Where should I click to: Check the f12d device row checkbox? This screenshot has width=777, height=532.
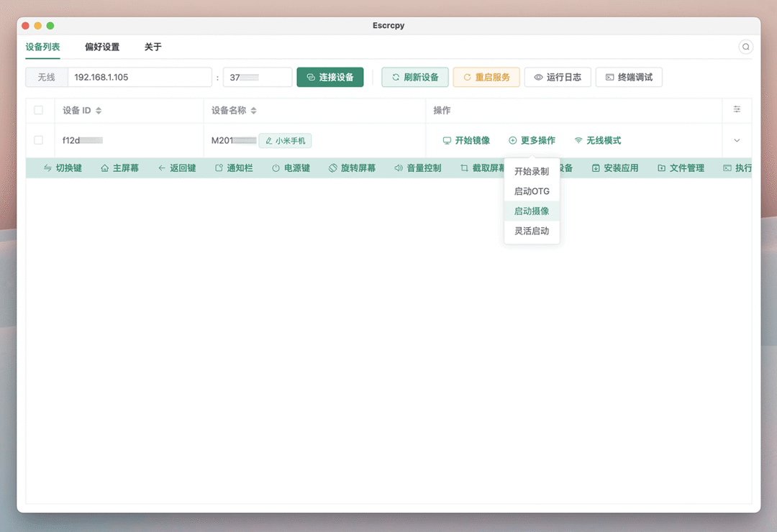click(38, 140)
